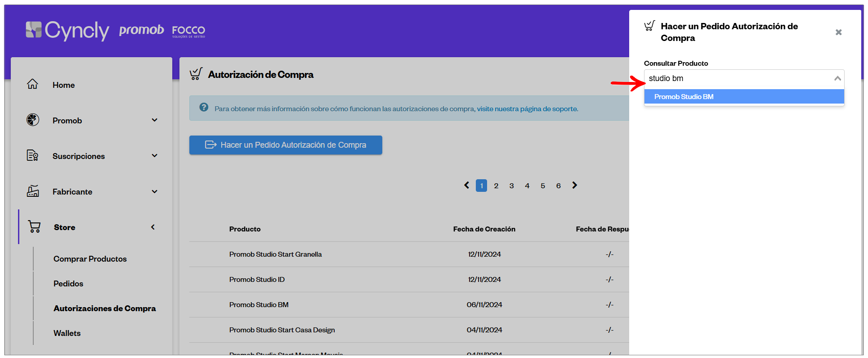Click the Promob circular logo icon
Viewport: 868px width, 358px height.
click(x=33, y=120)
